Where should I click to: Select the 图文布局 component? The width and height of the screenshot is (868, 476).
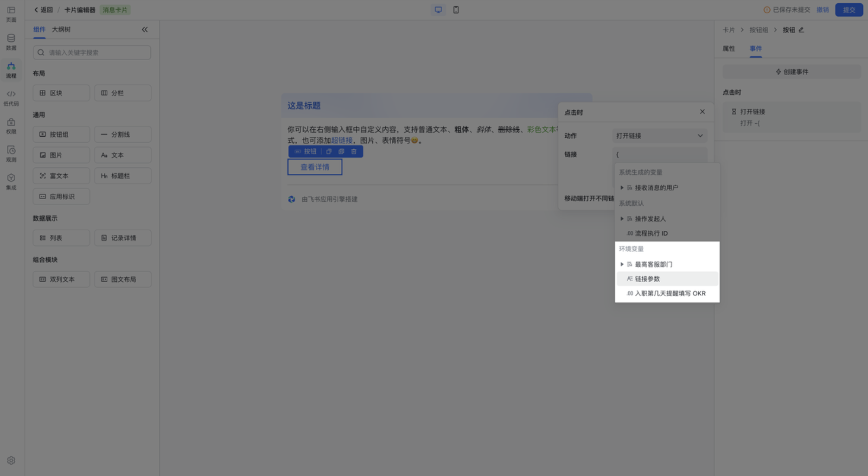tap(122, 279)
